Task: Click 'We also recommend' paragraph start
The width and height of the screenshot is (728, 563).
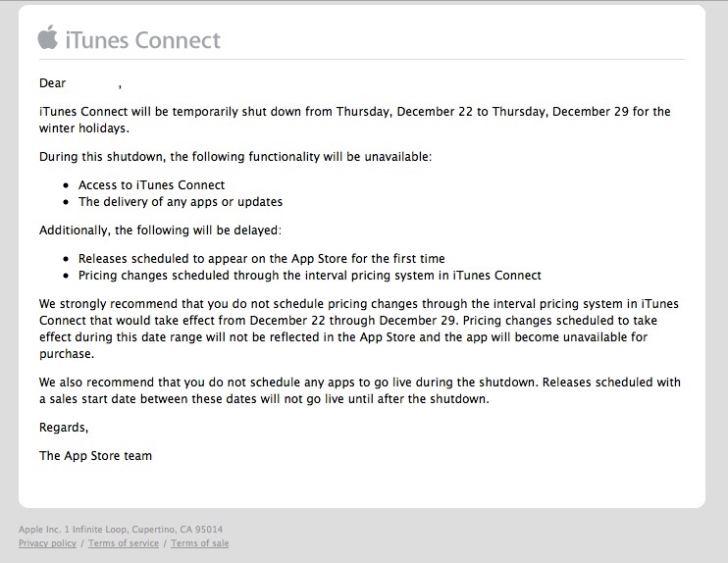Action: pyautogui.click(x=98, y=383)
